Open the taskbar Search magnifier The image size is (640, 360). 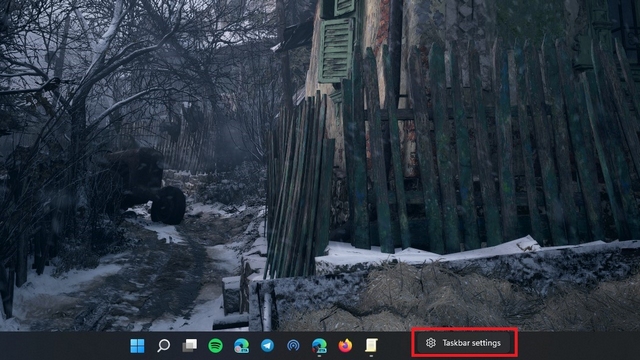[x=163, y=346]
